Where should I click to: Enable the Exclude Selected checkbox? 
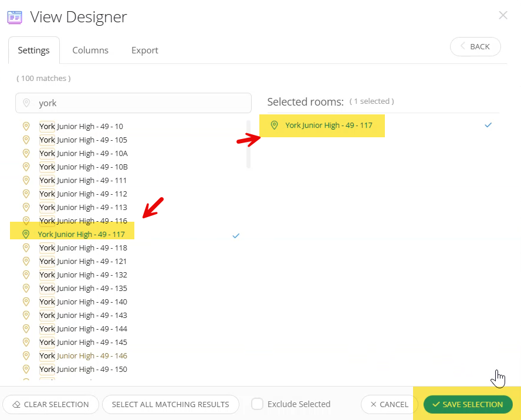point(257,404)
